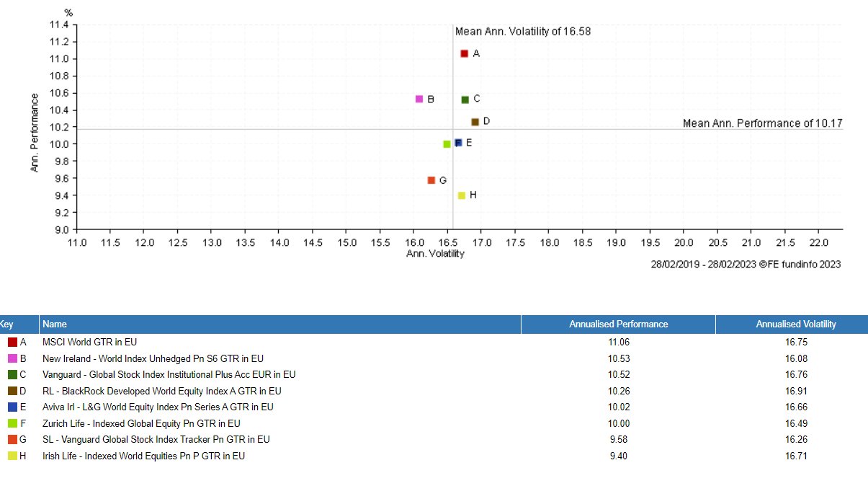Click volatility value 16.08

coord(796,358)
